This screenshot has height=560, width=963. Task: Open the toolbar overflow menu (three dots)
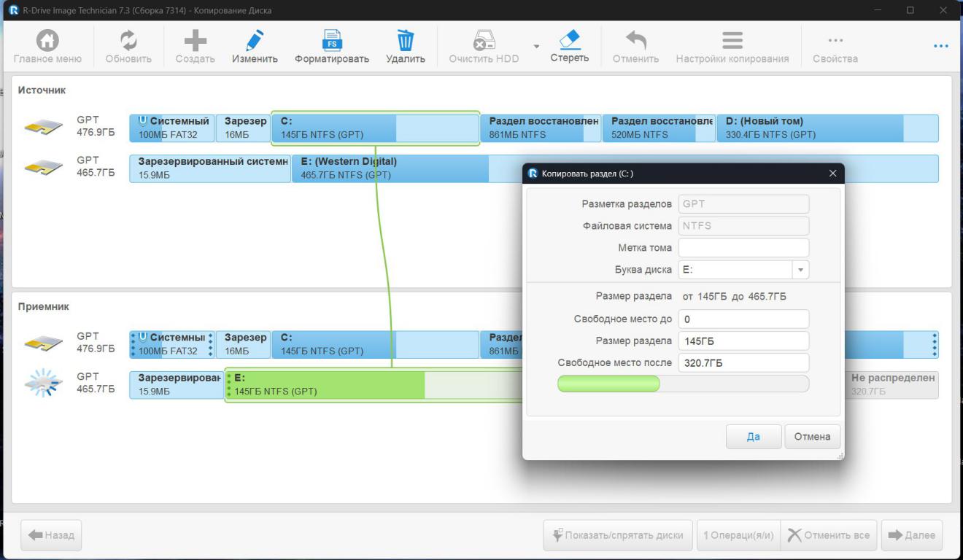(940, 46)
